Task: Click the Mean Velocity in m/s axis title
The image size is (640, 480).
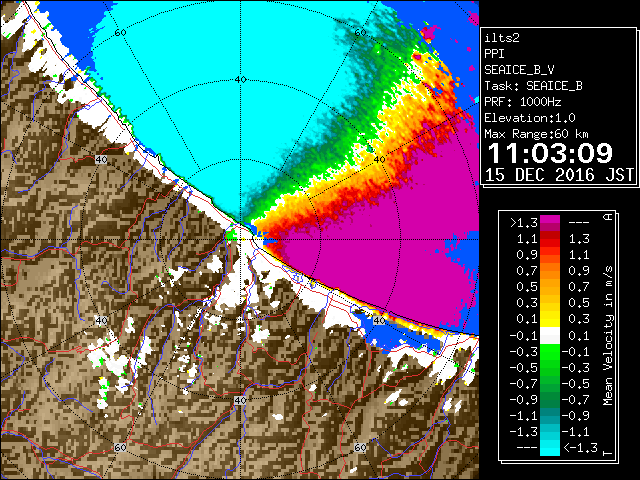Action: (608, 335)
